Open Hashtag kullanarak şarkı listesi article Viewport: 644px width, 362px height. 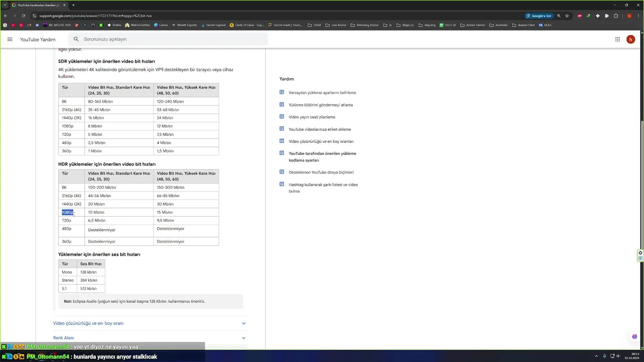tap(323, 188)
